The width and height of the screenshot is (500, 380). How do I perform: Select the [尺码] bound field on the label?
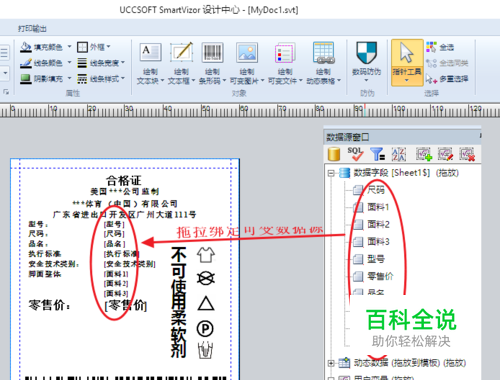pos(114,234)
